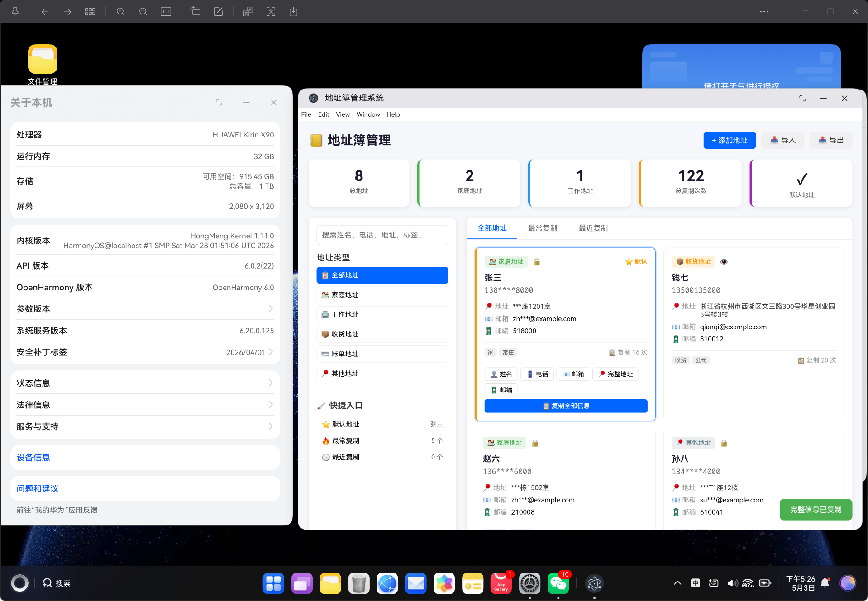Select the 全部地址 tab
Image resolution: width=868 pixels, height=601 pixels.
(492, 228)
